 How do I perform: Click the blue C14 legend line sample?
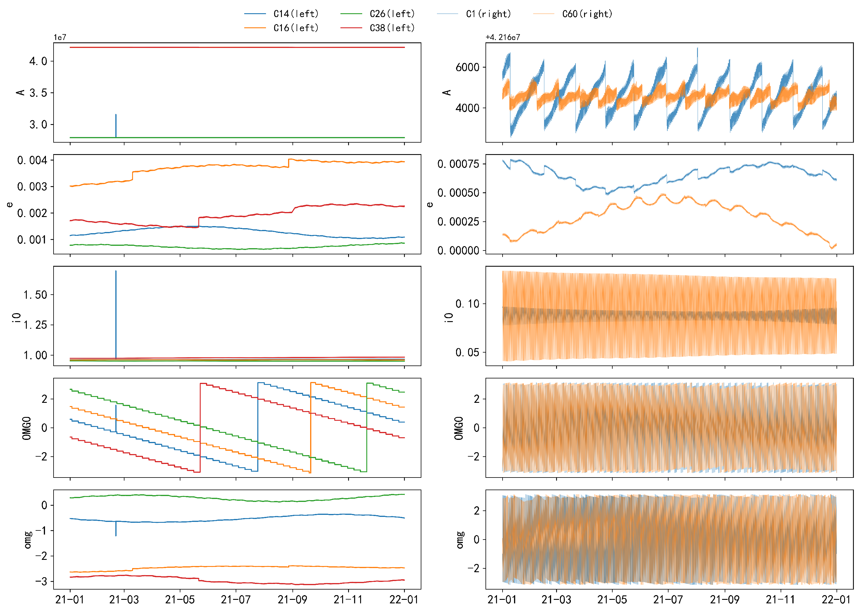[255, 14]
